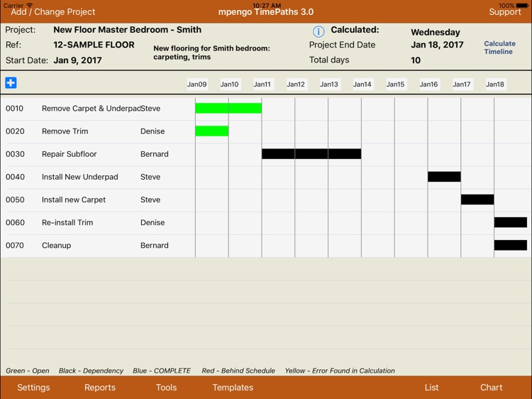The width and height of the screenshot is (532, 399).
Task: Open Add / Change Project
Action: point(53,12)
